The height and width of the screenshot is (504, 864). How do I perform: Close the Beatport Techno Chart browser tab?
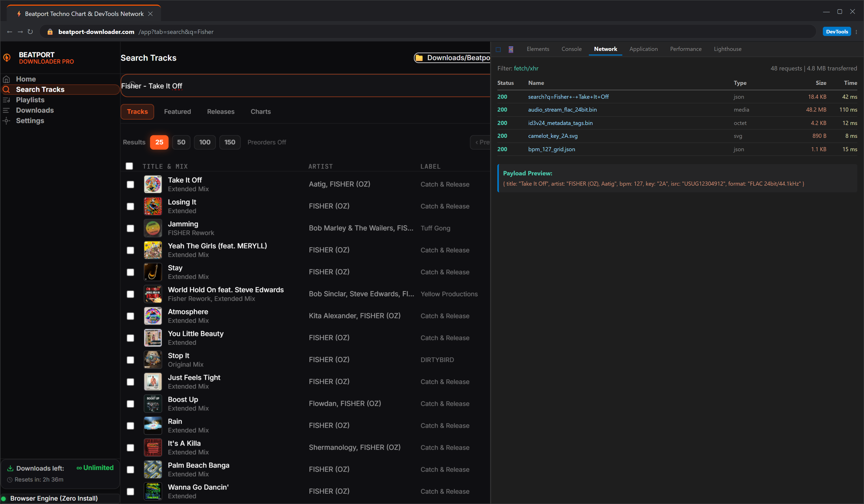tap(150, 14)
